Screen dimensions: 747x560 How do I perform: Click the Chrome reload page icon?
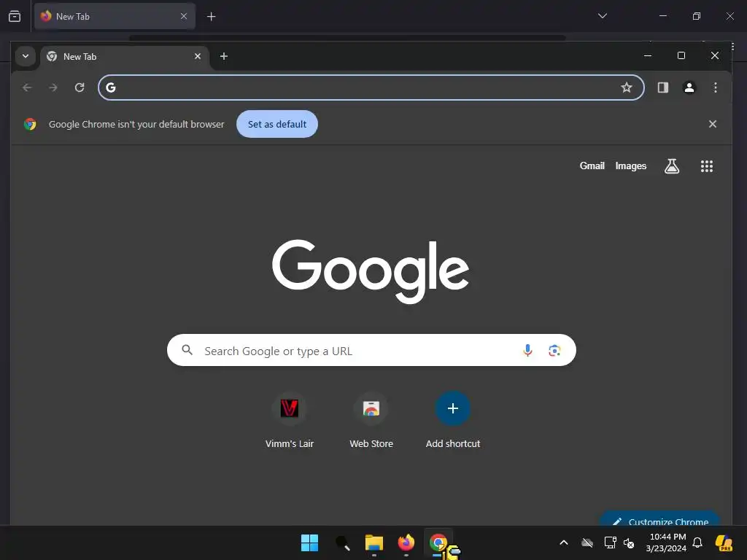click(80, 87)
